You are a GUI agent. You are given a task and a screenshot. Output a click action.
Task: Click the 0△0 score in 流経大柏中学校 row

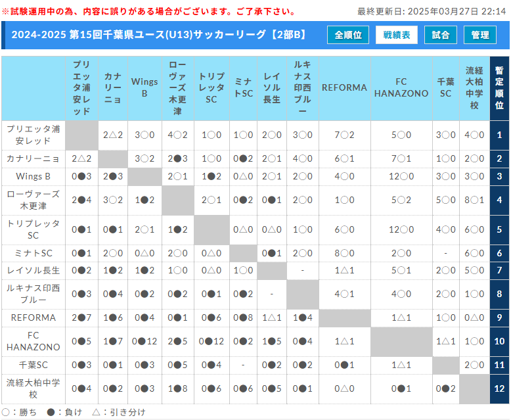point(344,388)
